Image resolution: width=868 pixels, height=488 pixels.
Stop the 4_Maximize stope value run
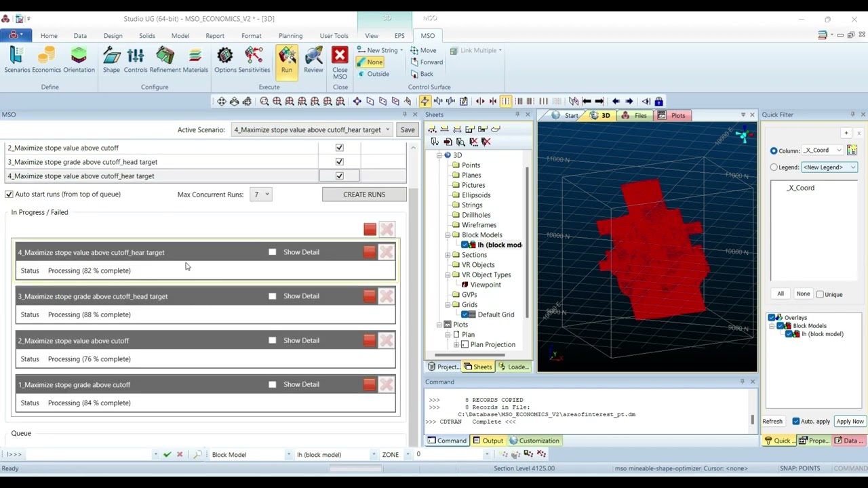tap(369, 252)
